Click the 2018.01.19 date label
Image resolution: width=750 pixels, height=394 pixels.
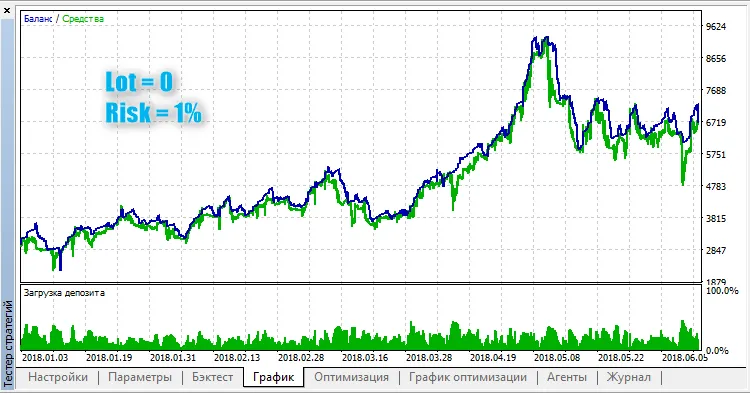109,358
